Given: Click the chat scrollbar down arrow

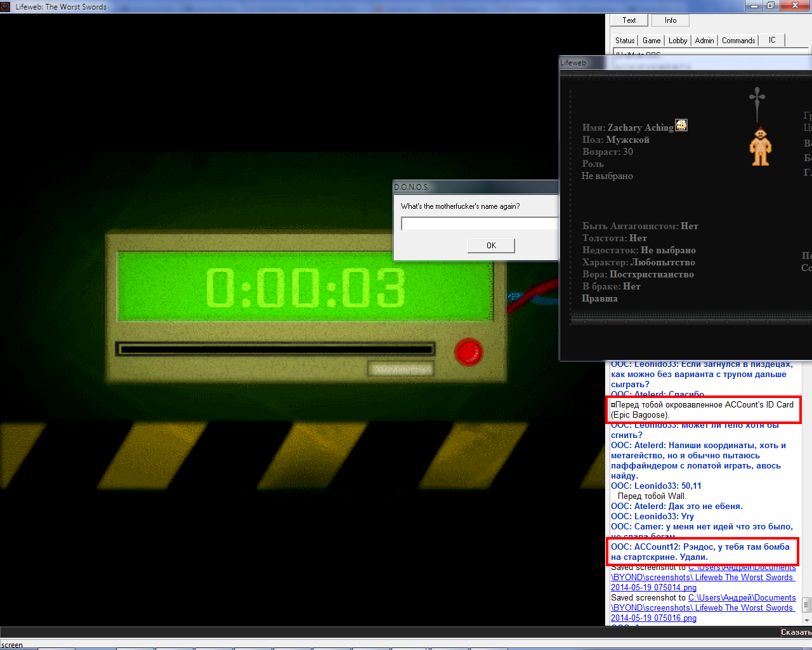Looking at the screenshot, I should click(806, 620).
